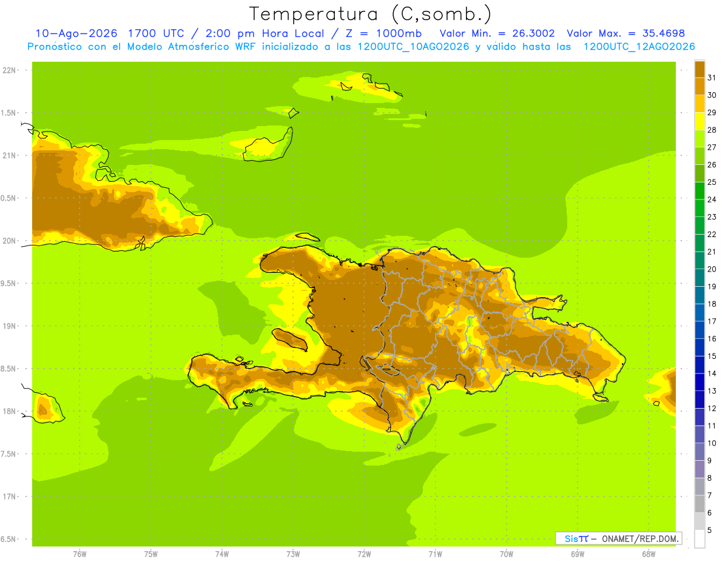The image size is (728, 562).
Task: Click the "21N" latitude label
Action: click(10, 155)
